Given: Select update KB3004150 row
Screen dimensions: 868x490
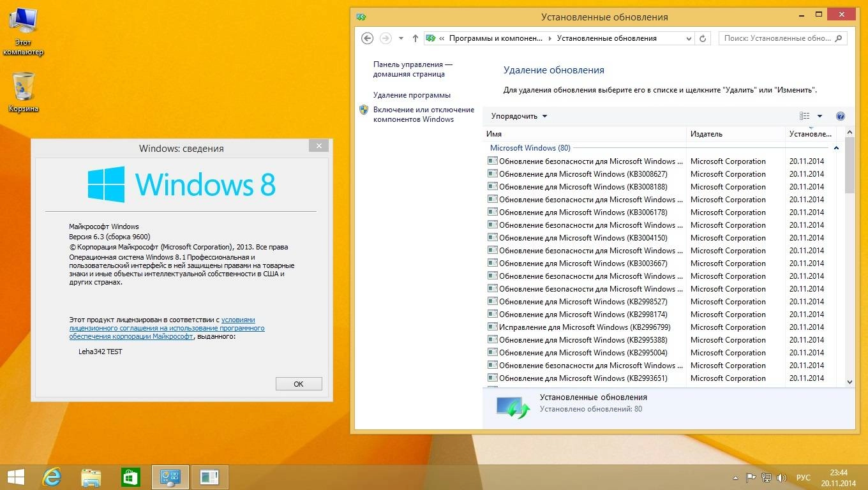Looking at the screenshot, I should [661, 238].
